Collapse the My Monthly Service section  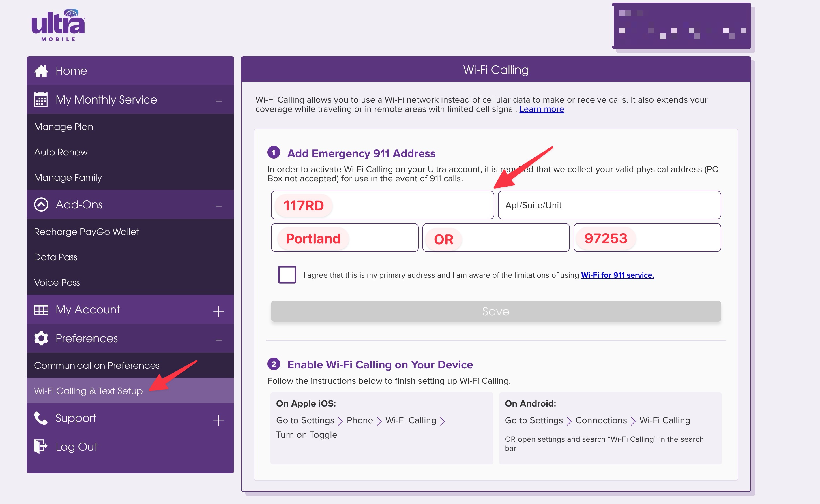pyautogui.click(x=218, y=101)
